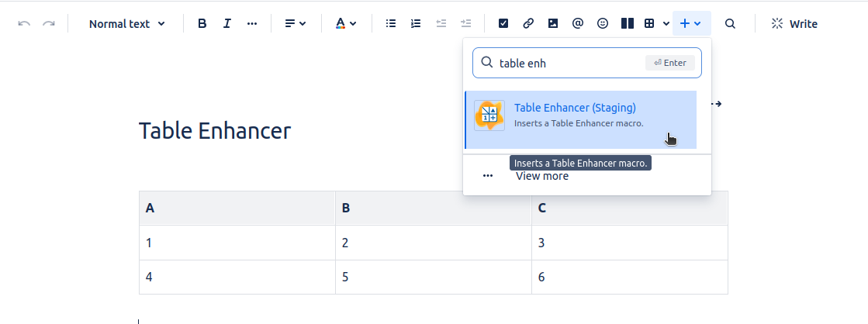This screenshot has width=868, height=324.
Task: Click the @ mention icon
Action: pos(578,23)
